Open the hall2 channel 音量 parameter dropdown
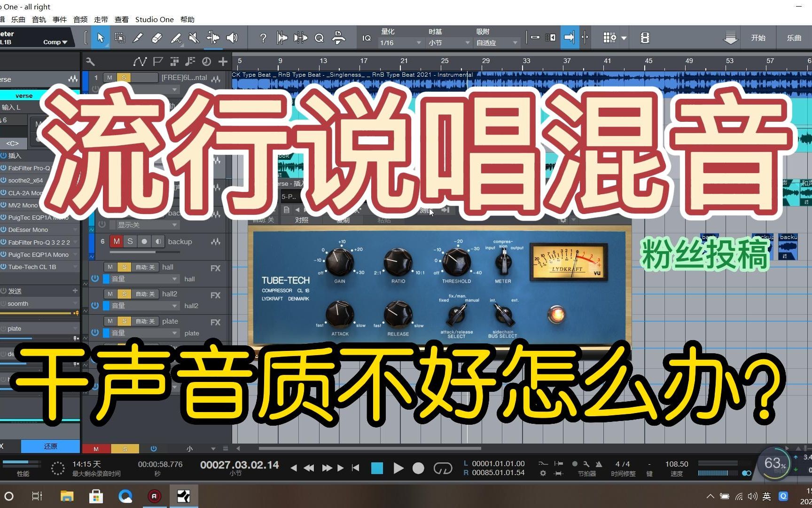The image size is (812, 508). 144,306
